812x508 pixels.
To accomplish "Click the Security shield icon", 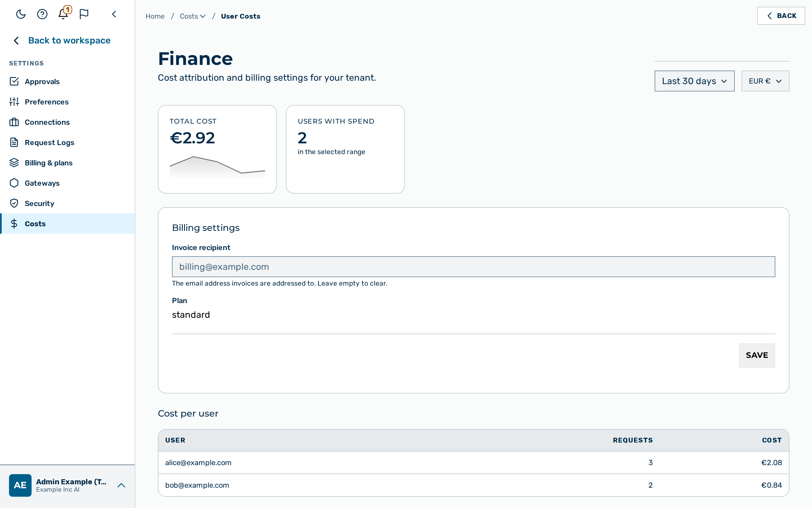I will tap(14, 203).
